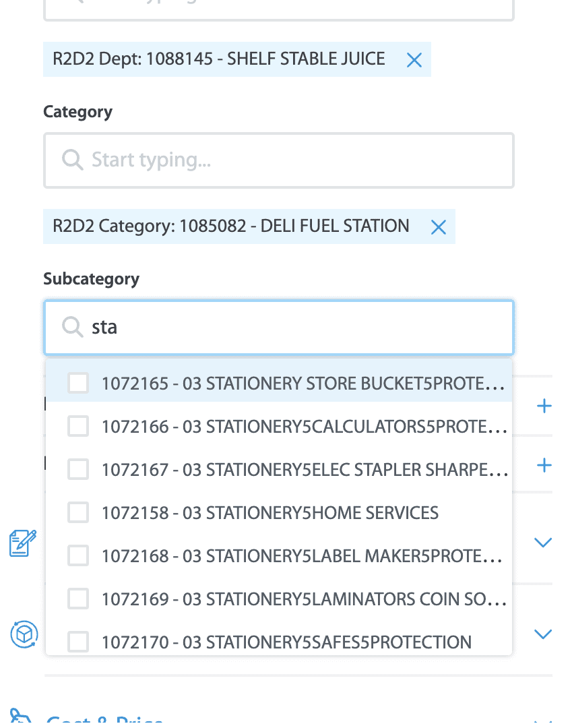570x728 pixels.
Task: Click the Subcategory search field containing sta
Action: (x=279, y=328)
